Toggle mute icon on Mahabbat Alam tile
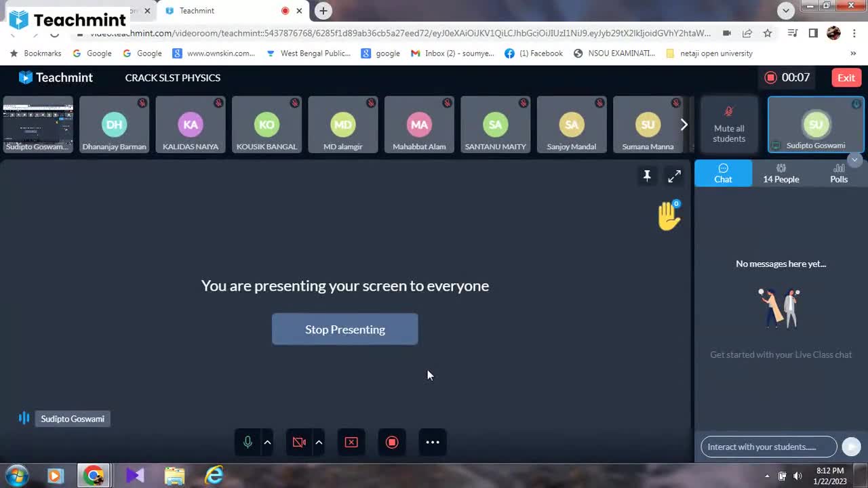868x488 pixels. pyautogui.click(x=448, y=103)
